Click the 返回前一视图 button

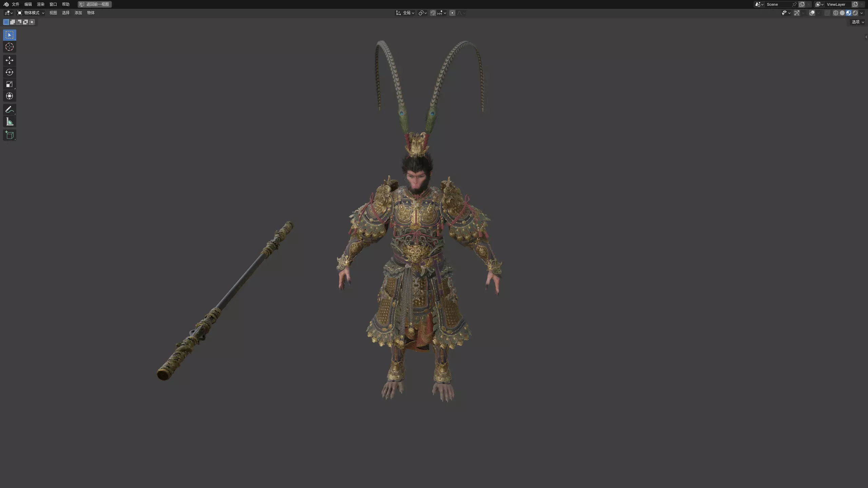click(95, 4)
